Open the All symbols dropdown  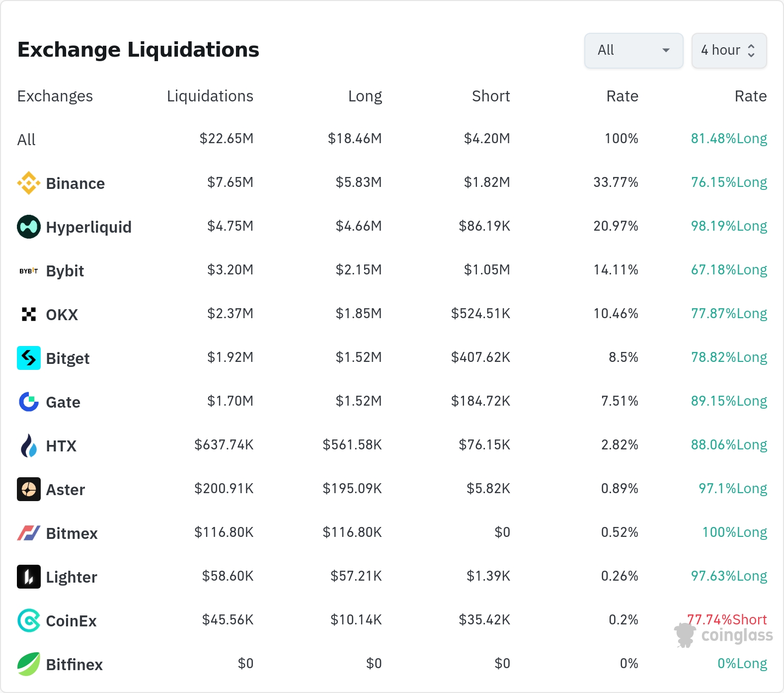click(x=633, y=50)
